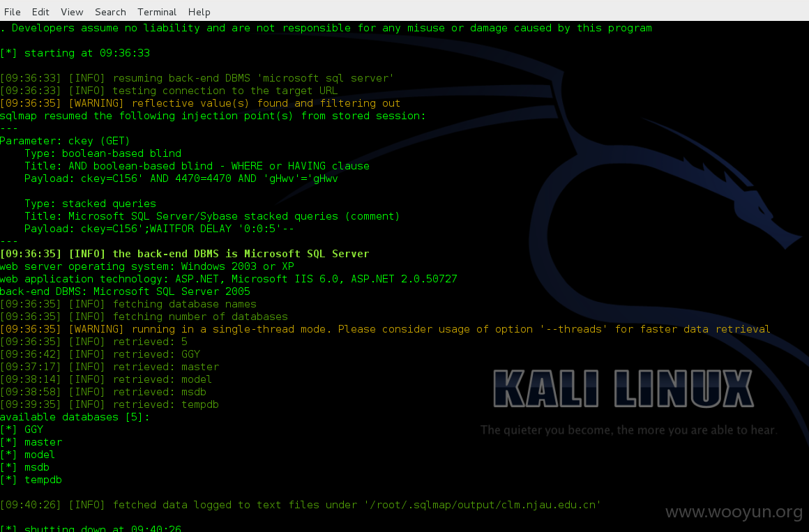Viewport: 809px width, 532px height.
Task: Click 'web server operating system' line
Action: pyautogui.click(x=147, y=267)
